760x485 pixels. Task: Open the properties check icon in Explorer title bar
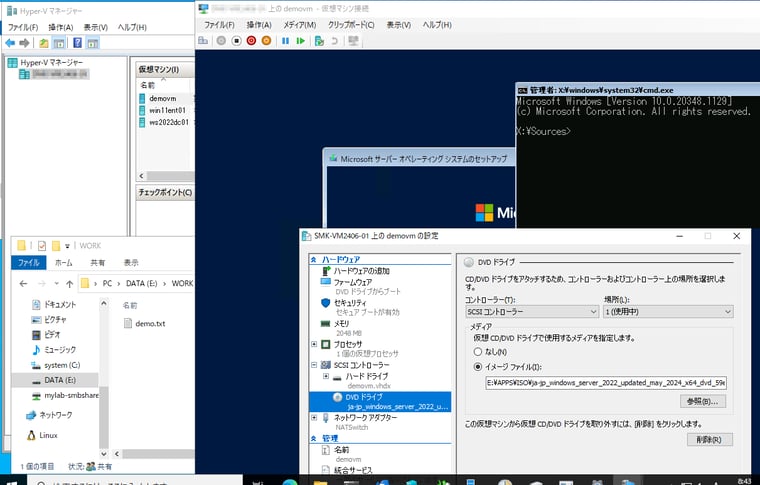(x=42, y=246)
